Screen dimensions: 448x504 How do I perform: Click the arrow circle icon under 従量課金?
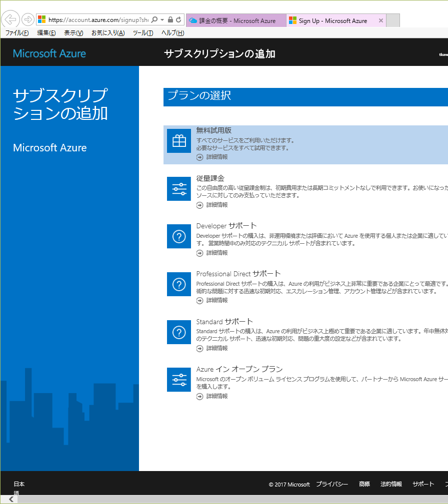click(x=200, y=205)
